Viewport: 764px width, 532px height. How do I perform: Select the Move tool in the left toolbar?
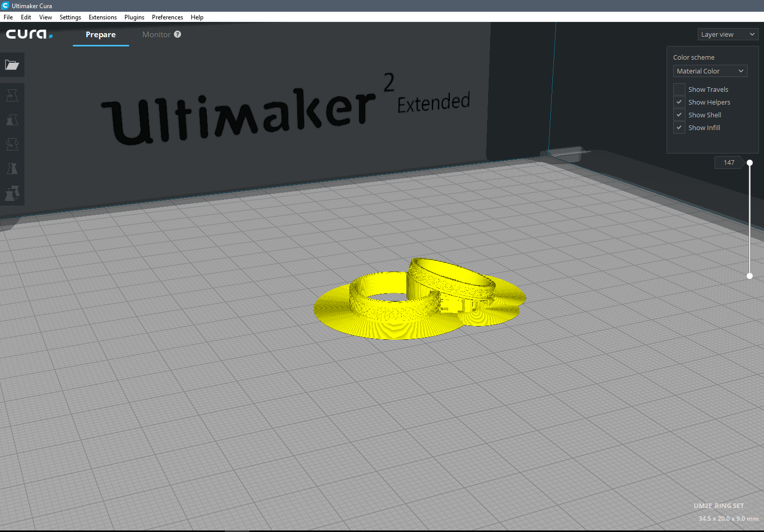(x=12, y=95)
